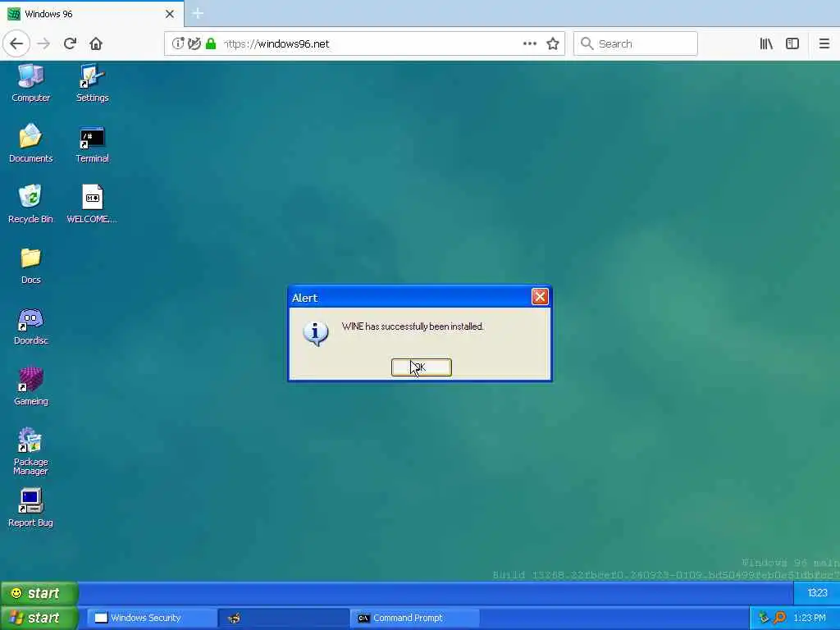Click the site information icon in address bar
The width and height of the screenshot is (840, 630).
[x=178, y=43]
